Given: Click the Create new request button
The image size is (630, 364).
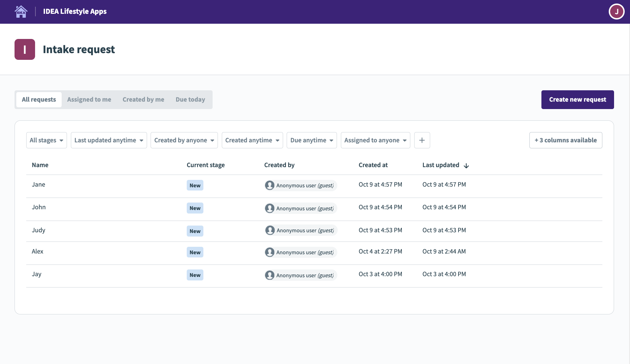Looking at the screenshot, I should [577, 99].
